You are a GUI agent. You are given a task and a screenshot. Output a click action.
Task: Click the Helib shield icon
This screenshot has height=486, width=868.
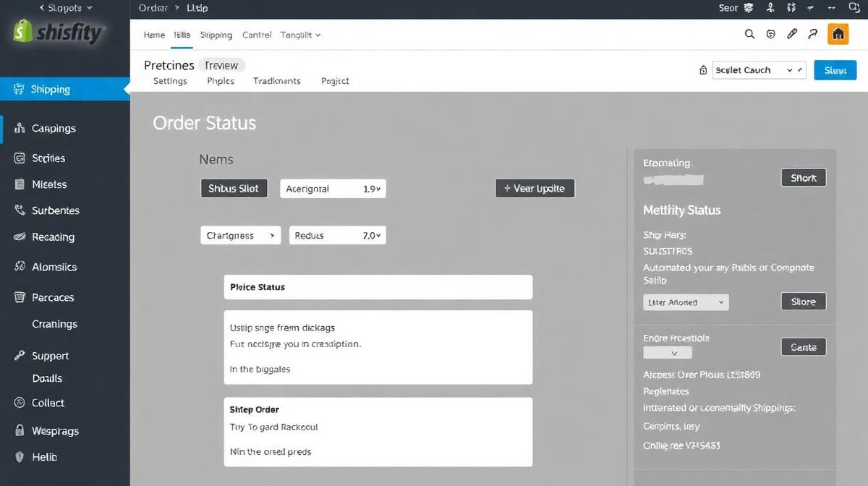(20, 457)
